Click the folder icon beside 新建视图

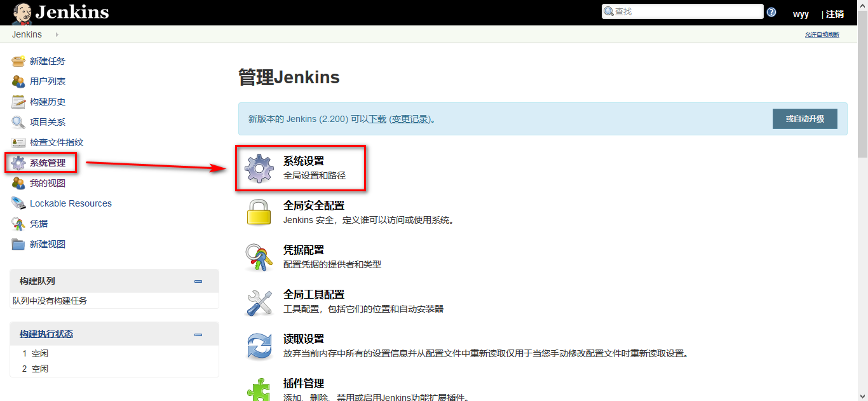click(x=18, y=244)
